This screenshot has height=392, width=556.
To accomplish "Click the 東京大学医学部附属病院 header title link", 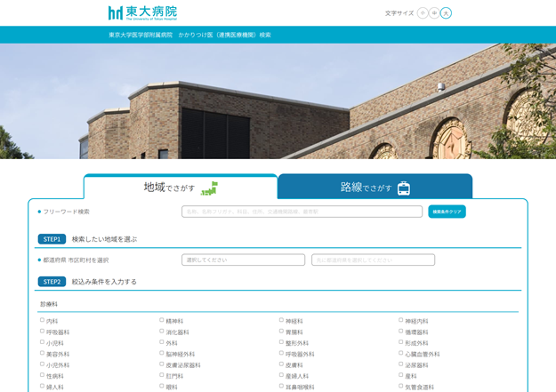I will [x=141, y=35].
